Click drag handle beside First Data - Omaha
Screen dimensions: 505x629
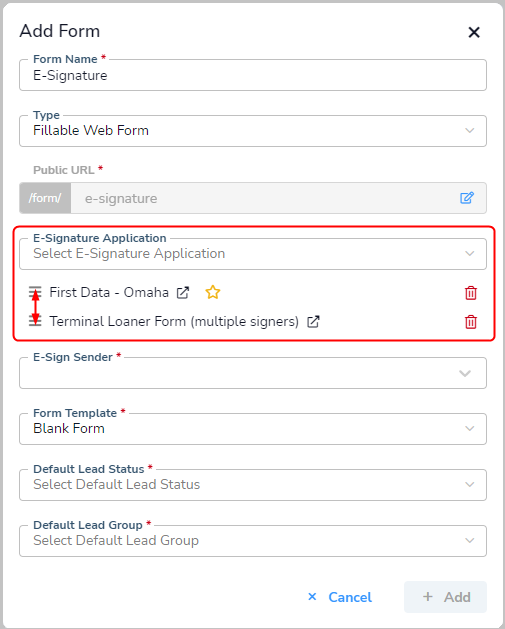[x=35, y=292]
